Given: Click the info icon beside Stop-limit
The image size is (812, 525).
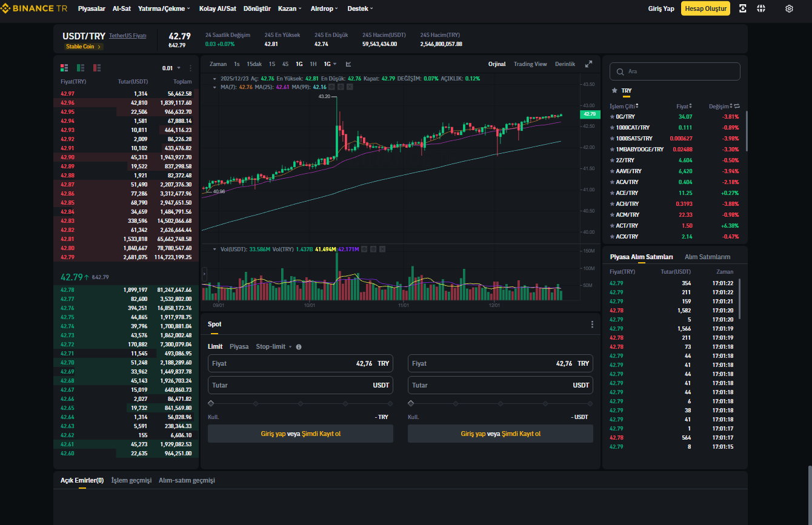Looking at the screenshot, I should point(299,347).
